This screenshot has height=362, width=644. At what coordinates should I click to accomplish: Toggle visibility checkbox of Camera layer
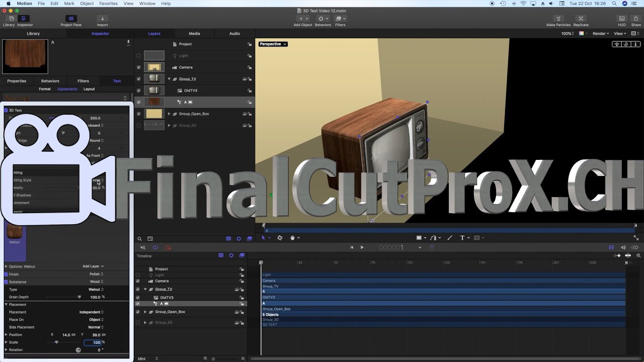tap(139, 67)
